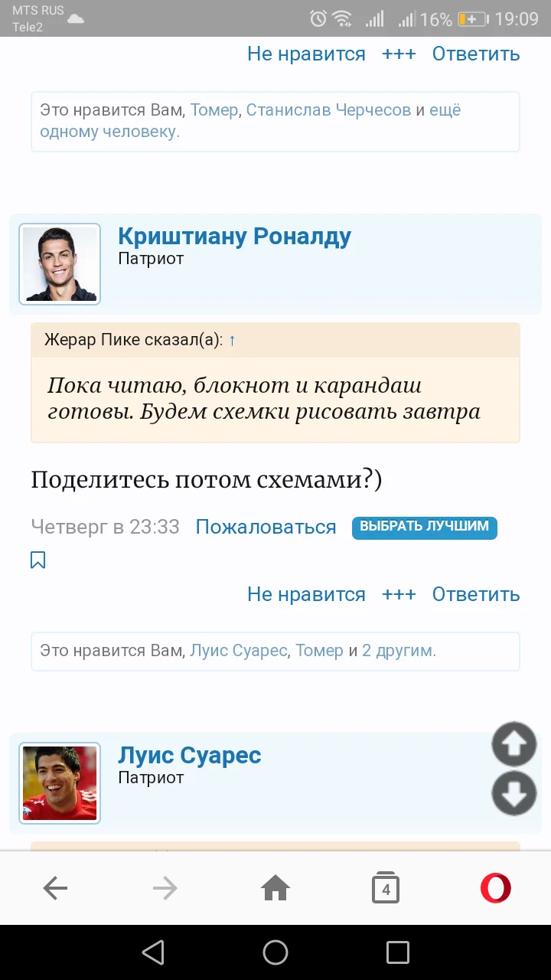Open Луис Суарес avatar thumbnail
This screenshot has width=551, height=980.
tap(60, 783)
